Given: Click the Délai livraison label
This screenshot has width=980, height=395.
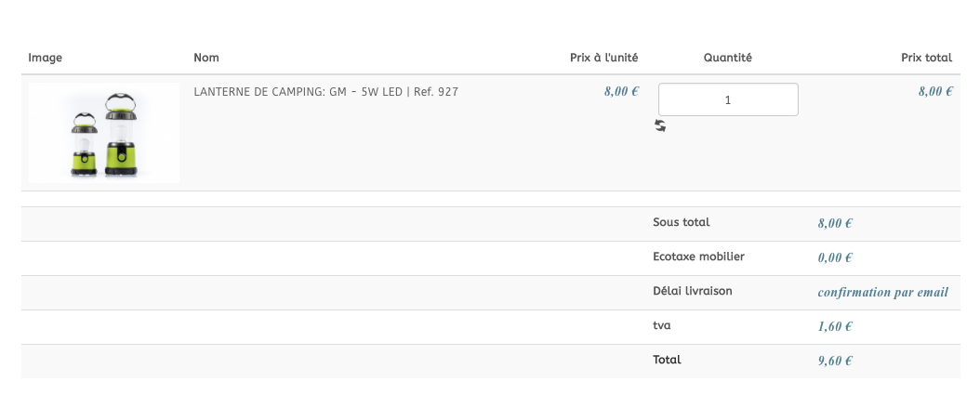Looking at the screenshot, I should [693, 291].
